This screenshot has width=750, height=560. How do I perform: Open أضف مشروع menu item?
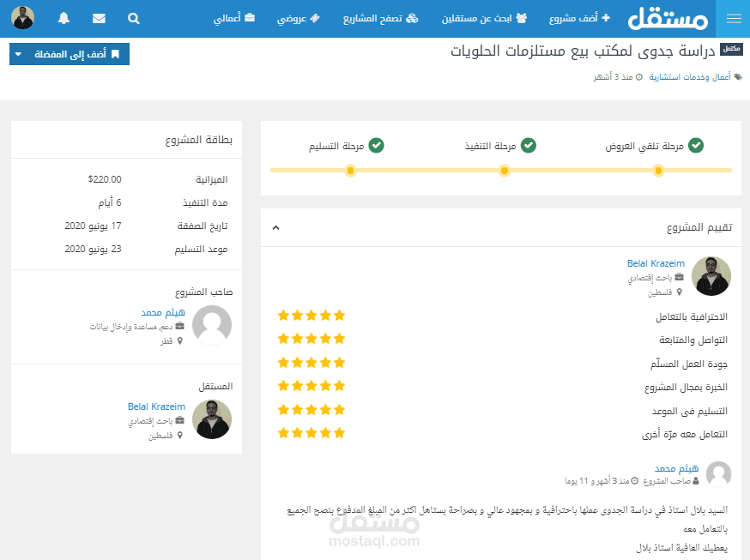coord(579,18)
